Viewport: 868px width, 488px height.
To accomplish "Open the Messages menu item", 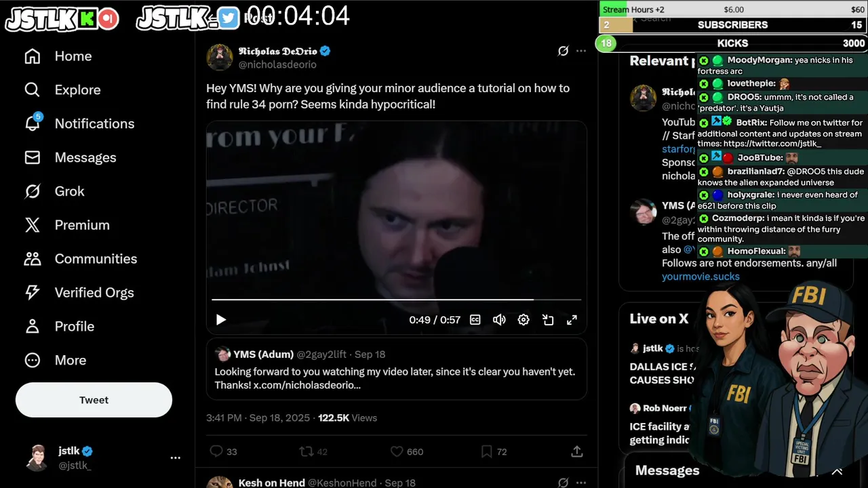I will pyautogui.click(x=70, y=157).
